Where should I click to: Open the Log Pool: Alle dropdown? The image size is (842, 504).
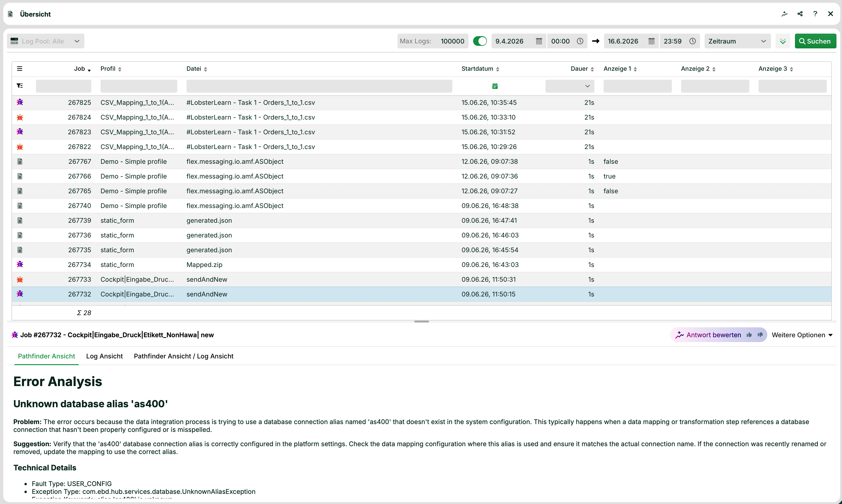point(46,41)
